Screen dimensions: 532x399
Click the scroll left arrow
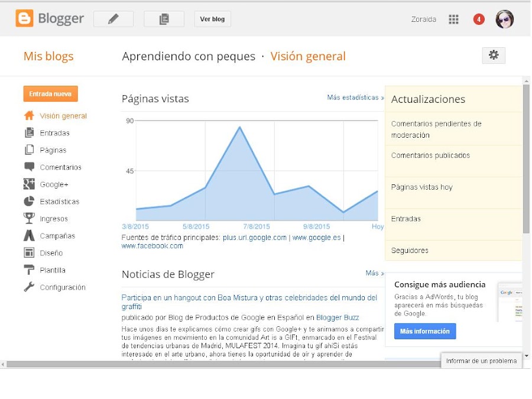[x=3, y=364]
